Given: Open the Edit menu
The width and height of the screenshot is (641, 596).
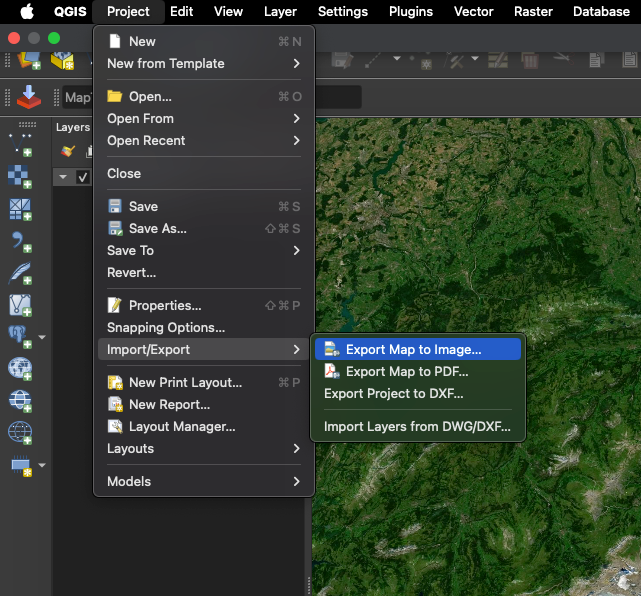Looking at the screenshot, I should (182, 11).
